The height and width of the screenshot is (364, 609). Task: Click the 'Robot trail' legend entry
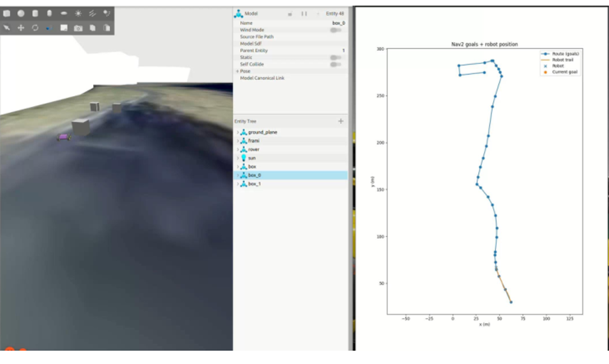[558, 60]
